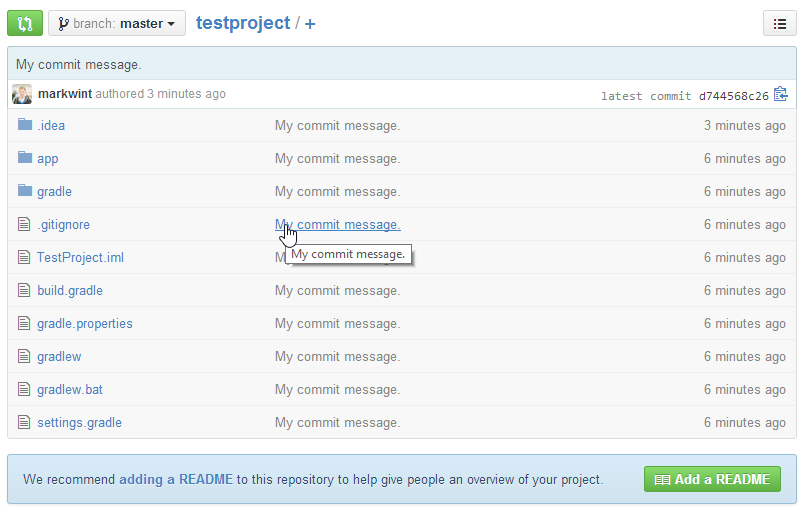Viewport: 807px width, 516px height.
Task: Click the .idea folder icon
Action: coord(25,125)
